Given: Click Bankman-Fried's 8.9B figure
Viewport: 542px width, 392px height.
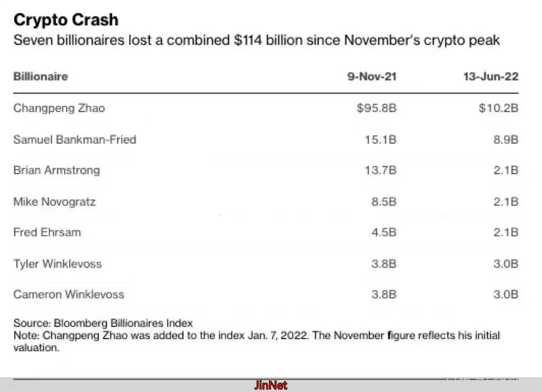Looking at the screenshot, I should (x=505, y=140).
